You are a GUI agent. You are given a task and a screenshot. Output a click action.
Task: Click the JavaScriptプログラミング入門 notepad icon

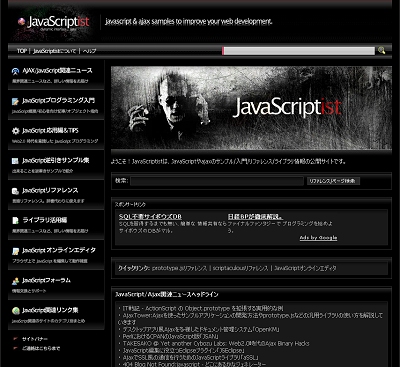click(x=15, y=101)
